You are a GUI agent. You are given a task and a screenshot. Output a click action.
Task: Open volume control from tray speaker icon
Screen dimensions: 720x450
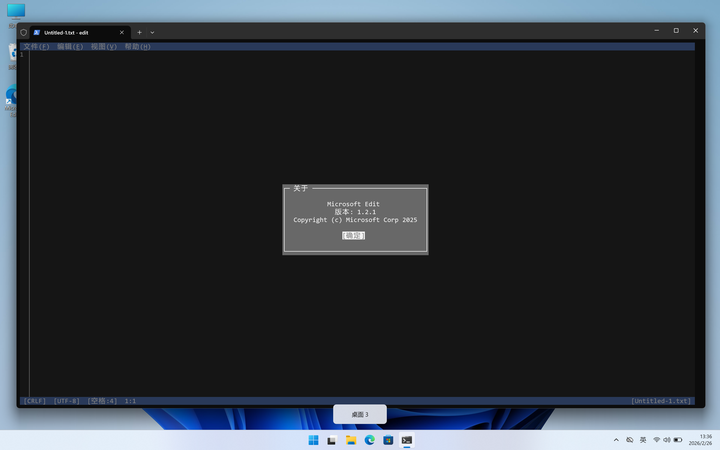tap(667, 440)
